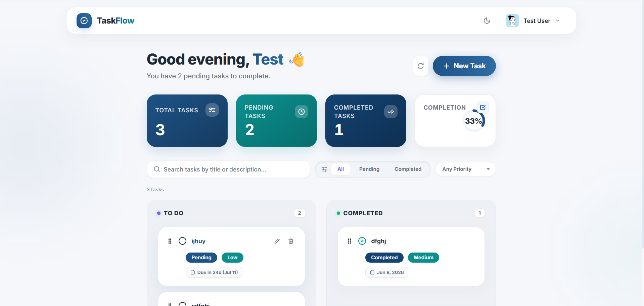The height and width of the screenshot is (306, 644).
Task: Click the Due in 24d date chip
Action: click(x=214, y=272)
